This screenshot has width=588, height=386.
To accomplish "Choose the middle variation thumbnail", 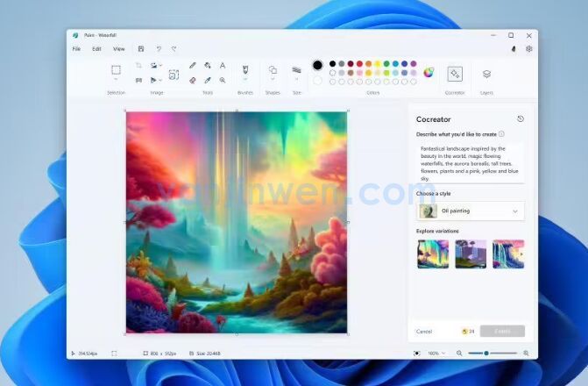I will pyautogui.click(x=471, y=254).
